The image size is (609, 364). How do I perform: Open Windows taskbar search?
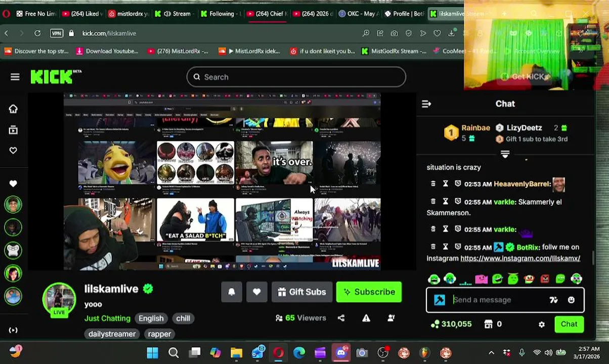(173, 353)
